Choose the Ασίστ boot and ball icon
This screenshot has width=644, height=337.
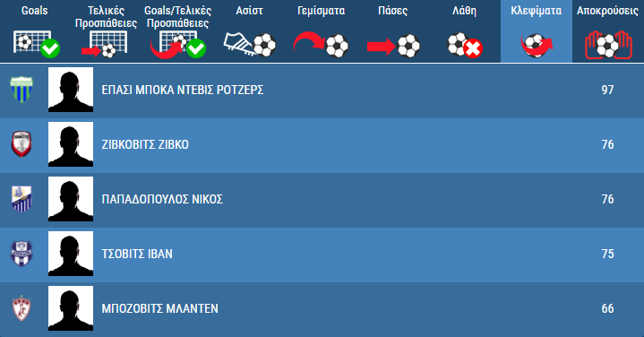coord(250,45)
